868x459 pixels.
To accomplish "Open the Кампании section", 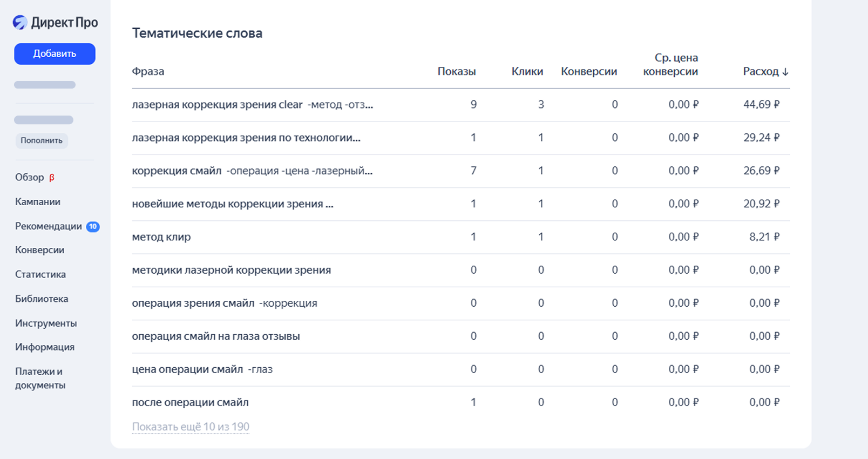I will (38, 201).
